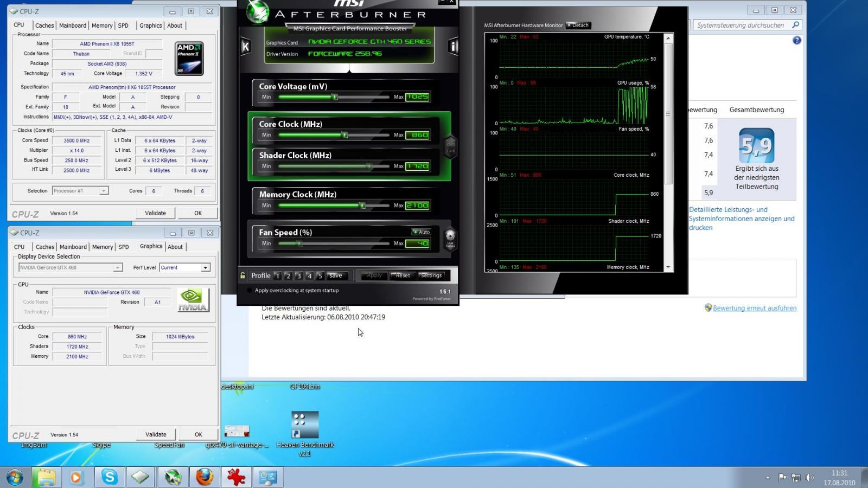Click the green chip taskbar icon
The height and width of the screenshot is (488, 868).
(141, 477)
